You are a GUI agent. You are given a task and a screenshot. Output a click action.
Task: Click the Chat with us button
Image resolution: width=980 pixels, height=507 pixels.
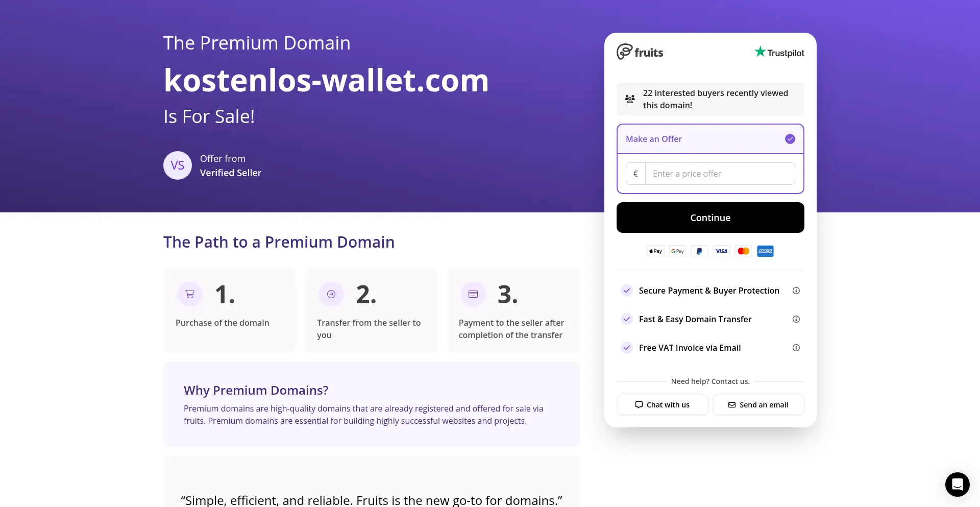point(662,405)
